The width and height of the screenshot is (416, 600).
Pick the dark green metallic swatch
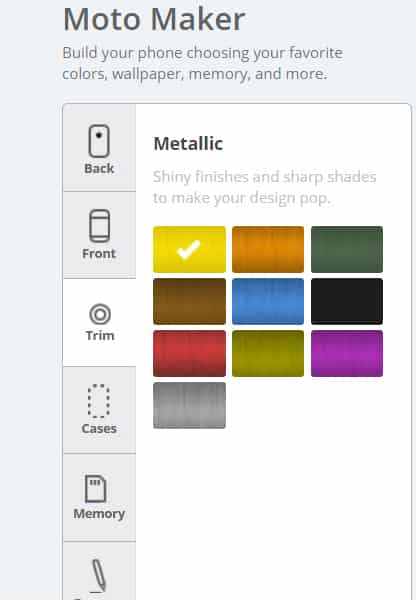[x=347, y=249]
